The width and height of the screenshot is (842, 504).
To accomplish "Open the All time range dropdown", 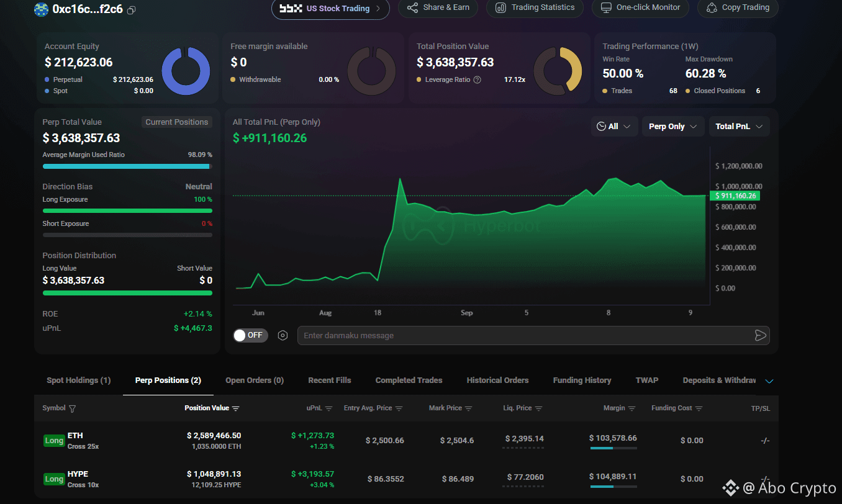I will [x=614, y=127].
